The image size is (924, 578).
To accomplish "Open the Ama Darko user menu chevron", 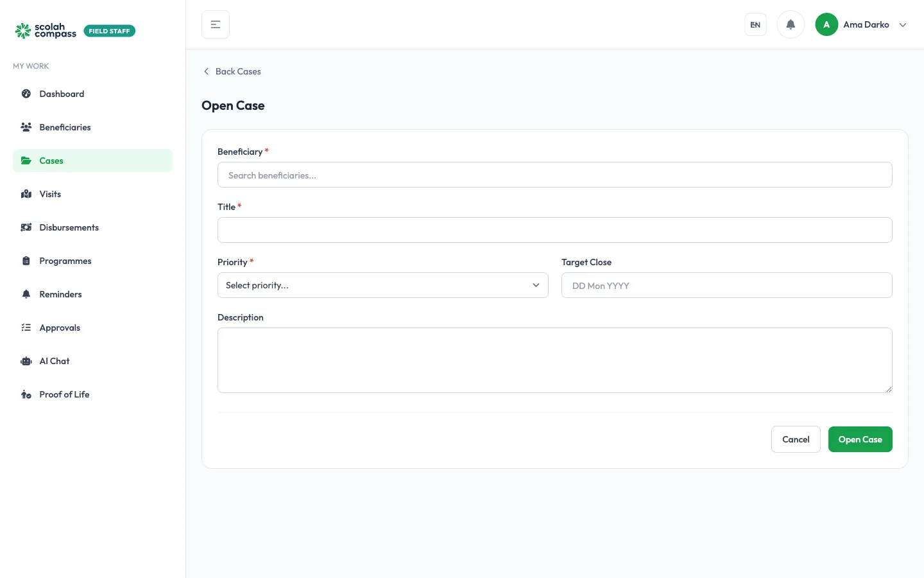I will coord(903,25).
